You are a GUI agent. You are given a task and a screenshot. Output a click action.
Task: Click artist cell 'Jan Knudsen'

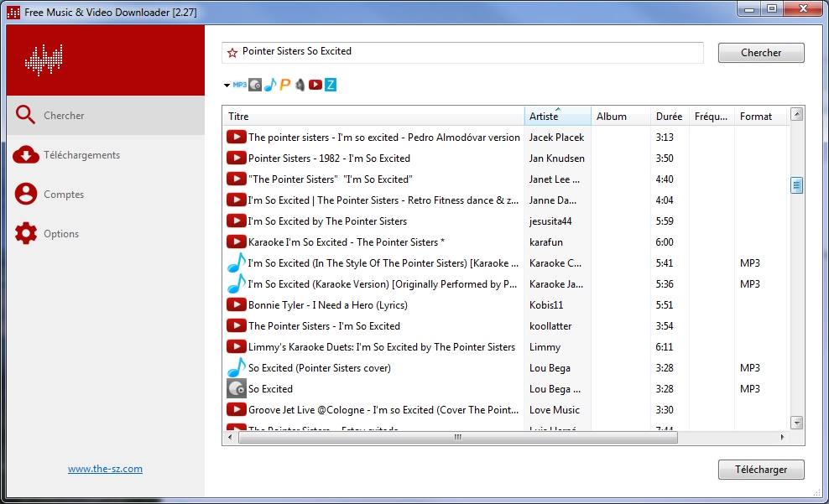[x=556, y=158]
